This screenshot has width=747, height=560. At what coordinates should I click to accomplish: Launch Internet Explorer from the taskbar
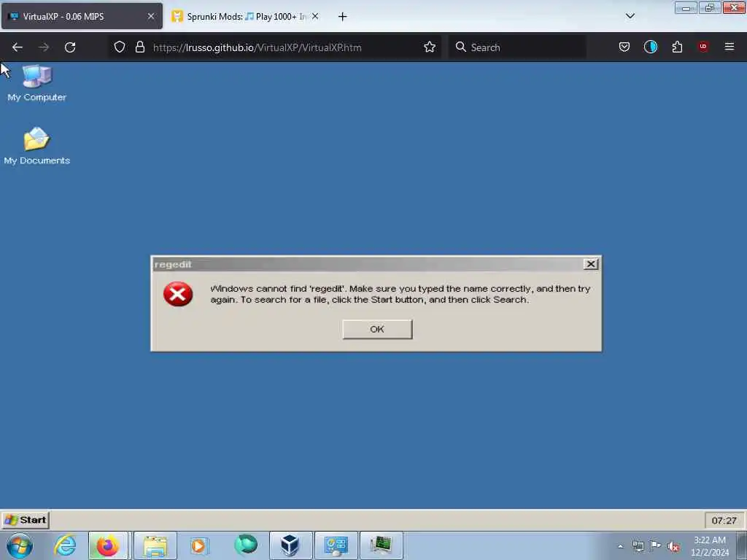[65, 545]
